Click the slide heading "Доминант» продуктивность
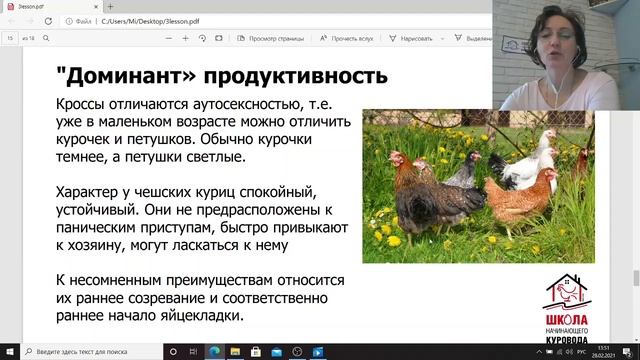 [x=222, y=76]
